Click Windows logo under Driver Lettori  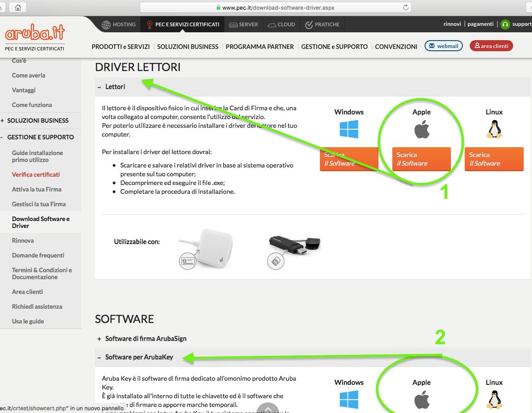[349, 129]
